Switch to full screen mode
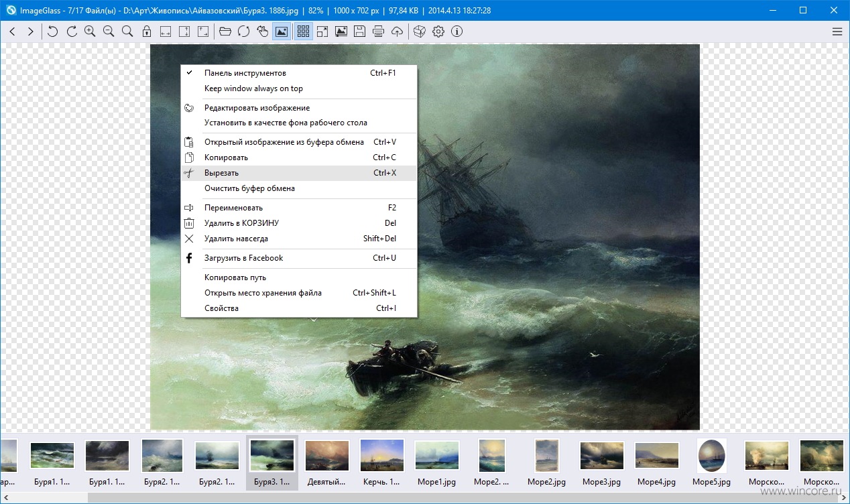850x504 pixels. tap(322, 31)
